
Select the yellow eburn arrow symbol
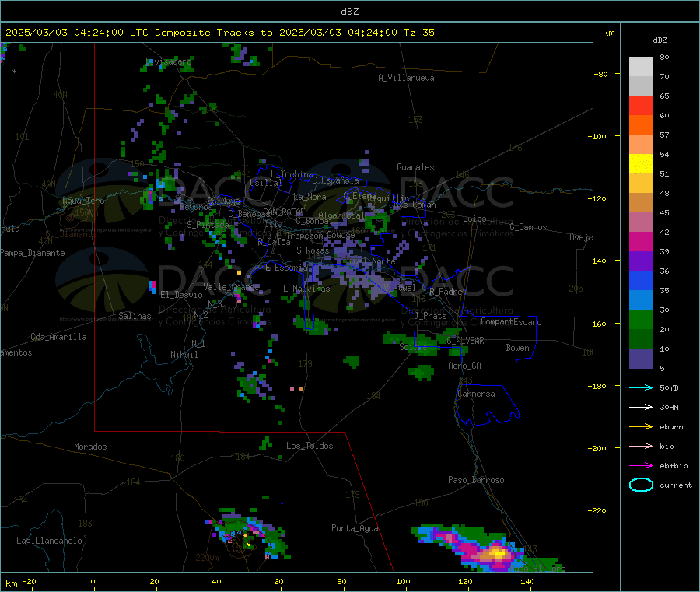[641, 426]
